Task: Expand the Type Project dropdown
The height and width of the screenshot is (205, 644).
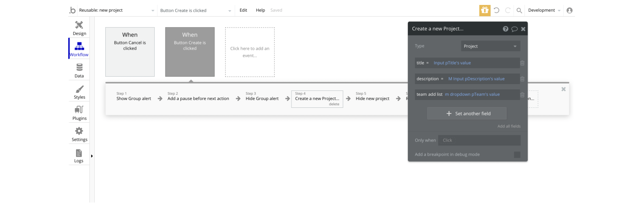Action: click(x=490, y=46)
